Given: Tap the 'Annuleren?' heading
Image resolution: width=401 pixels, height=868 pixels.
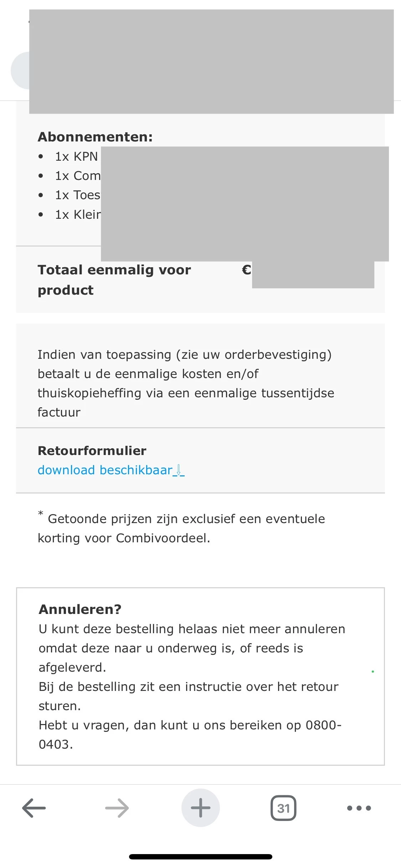Looking at the screenshot, I should click(80, 609).
